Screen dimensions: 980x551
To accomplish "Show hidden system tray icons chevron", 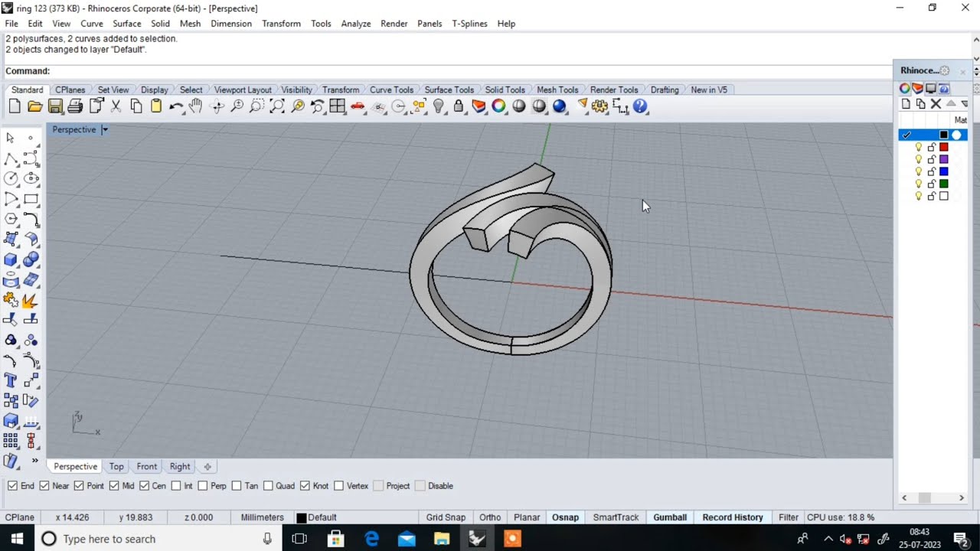I will [x=828, y=539].
